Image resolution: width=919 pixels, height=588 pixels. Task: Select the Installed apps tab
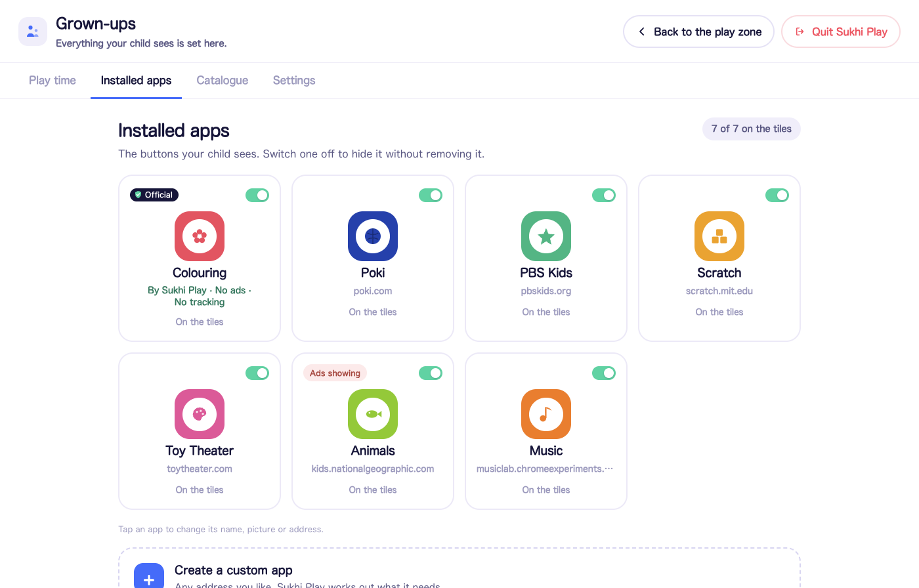(136, 80)
